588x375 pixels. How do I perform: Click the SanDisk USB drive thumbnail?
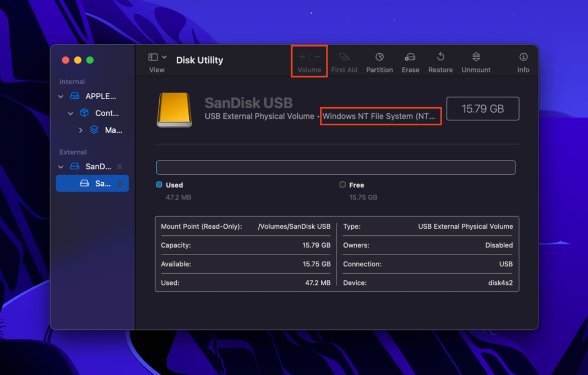click(174, 108)
